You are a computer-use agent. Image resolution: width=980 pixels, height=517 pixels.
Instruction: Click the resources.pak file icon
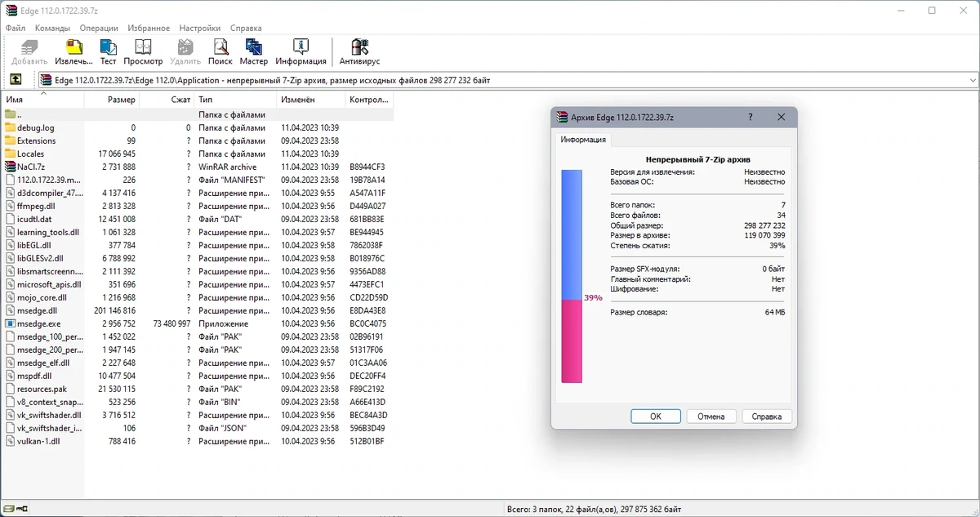tap(11, 389)
